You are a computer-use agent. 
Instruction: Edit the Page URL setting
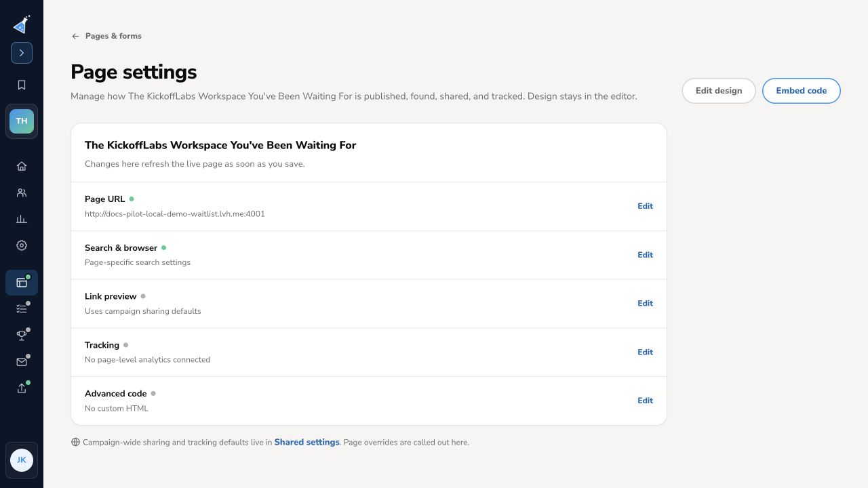(x=645, y=206)
